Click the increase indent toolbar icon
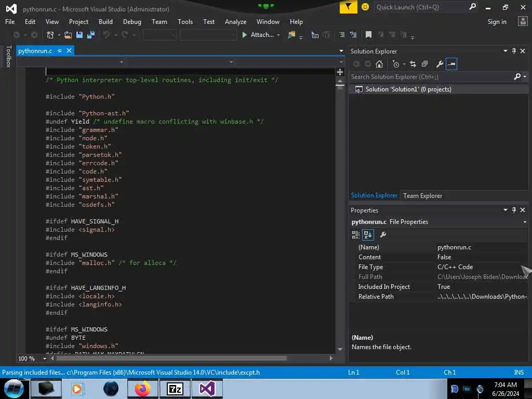 pos(353,35)
